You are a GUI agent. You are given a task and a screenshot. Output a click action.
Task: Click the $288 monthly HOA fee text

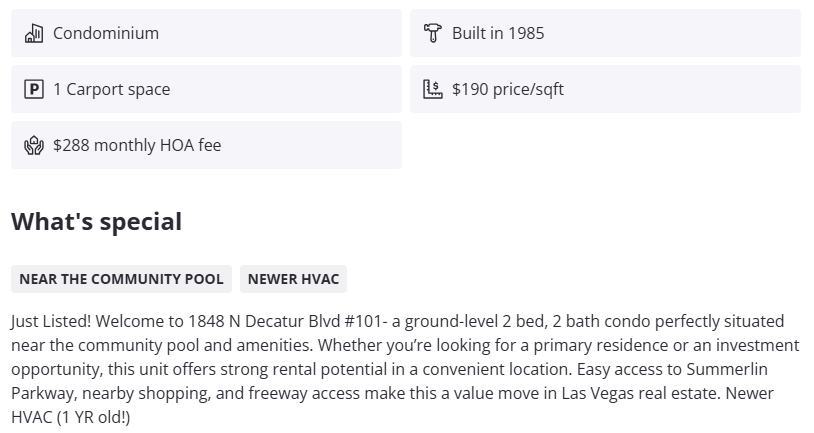pyautogui.click(x=137, y=145)
